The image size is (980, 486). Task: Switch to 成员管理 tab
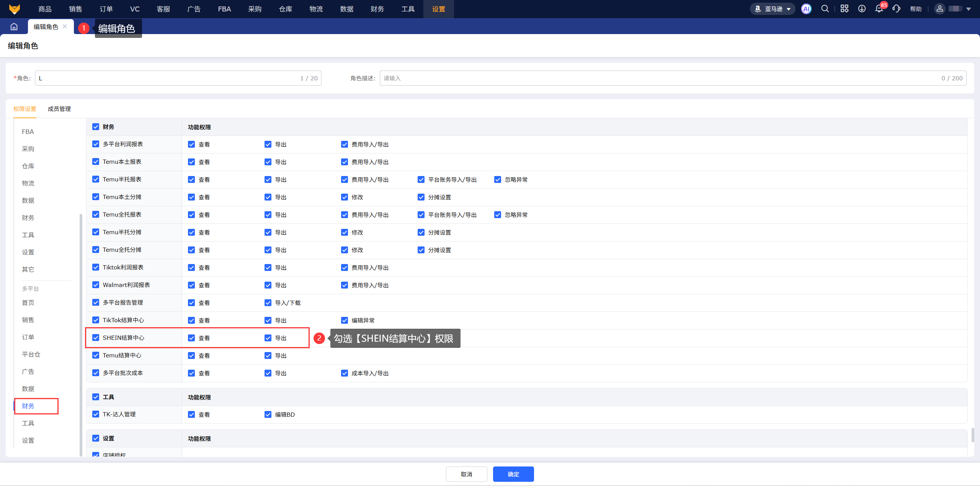coord(59,109)
